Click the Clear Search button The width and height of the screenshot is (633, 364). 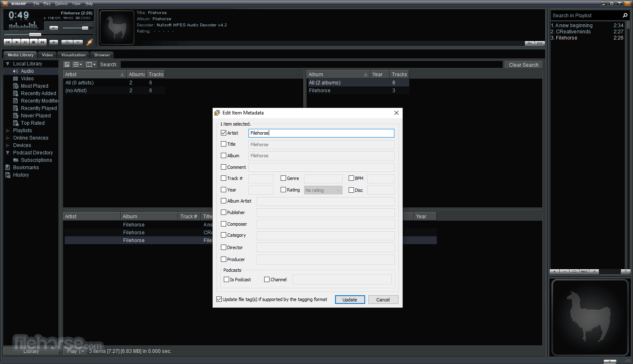pos(523,65)
